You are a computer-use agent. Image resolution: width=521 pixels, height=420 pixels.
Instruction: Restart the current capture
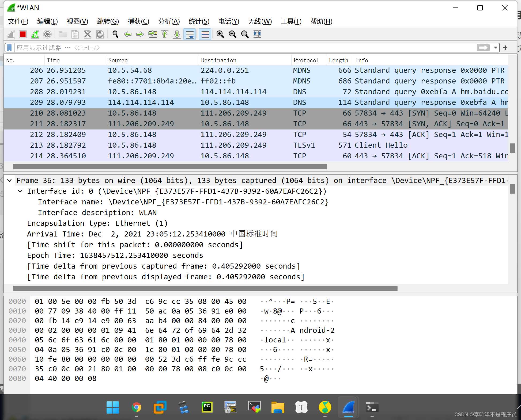[35, 34]
